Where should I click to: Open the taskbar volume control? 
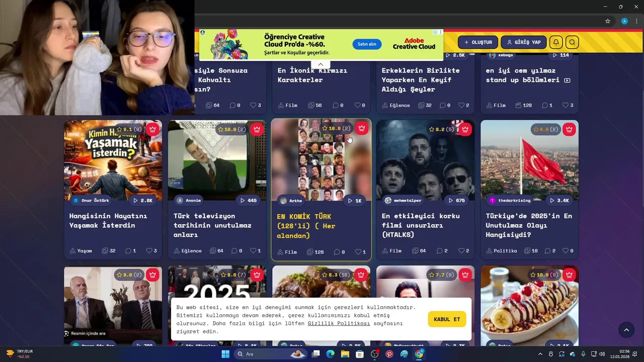tap(602, 354)
